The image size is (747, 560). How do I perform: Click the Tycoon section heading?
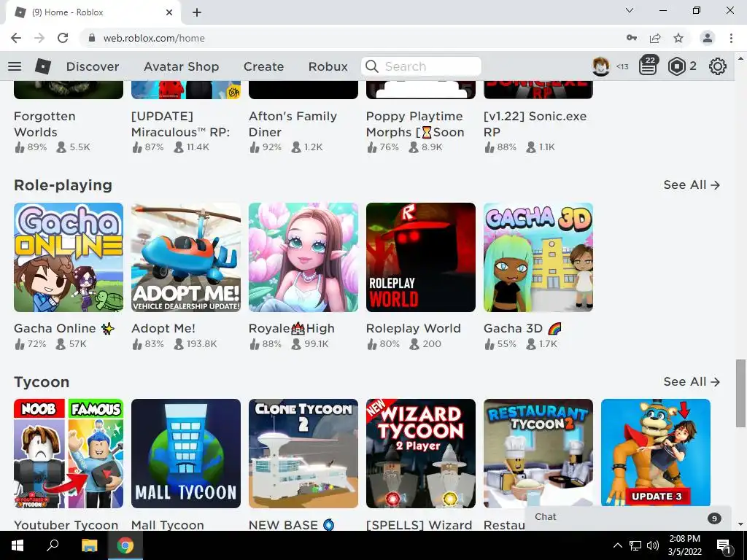[42, 382]
